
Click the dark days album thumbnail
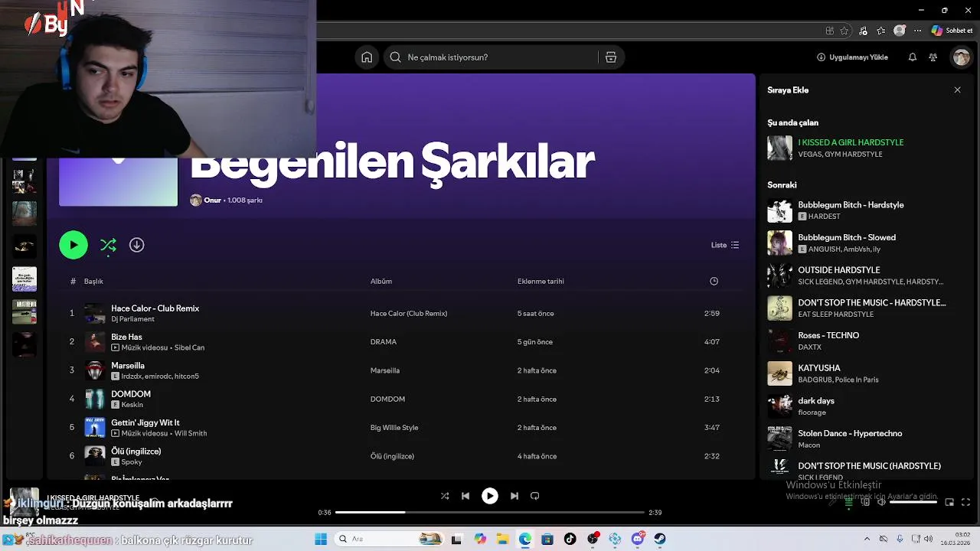tap(780, 406)
